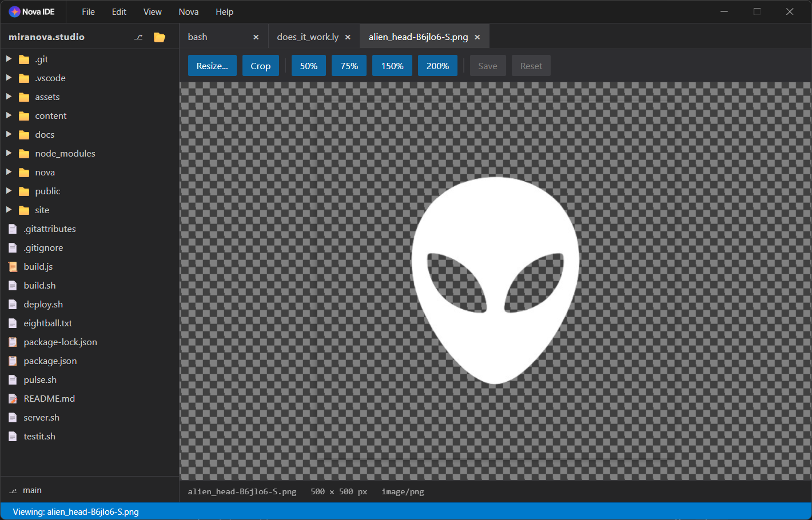Click the .gitignore file icon
This screenshot has width=812, height=520.
[x=13, y=247]
